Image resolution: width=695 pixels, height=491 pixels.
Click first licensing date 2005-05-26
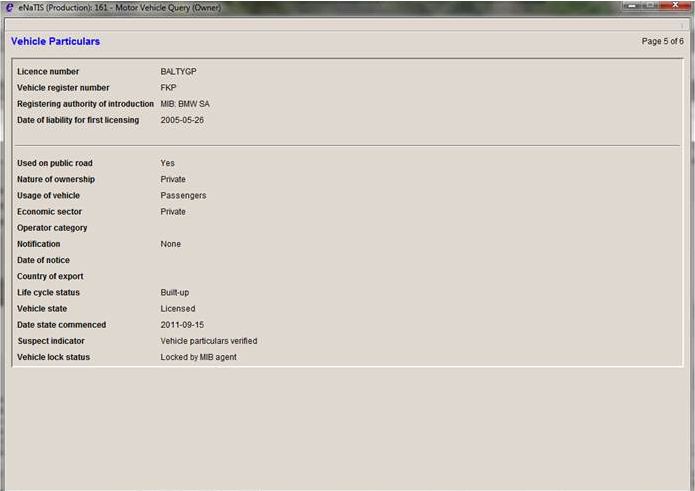coord(182,120)
